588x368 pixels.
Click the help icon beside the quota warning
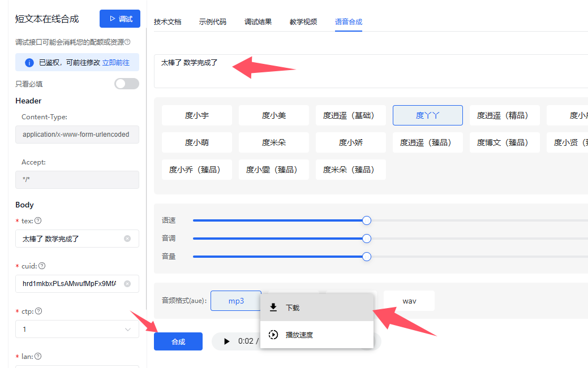127,42
